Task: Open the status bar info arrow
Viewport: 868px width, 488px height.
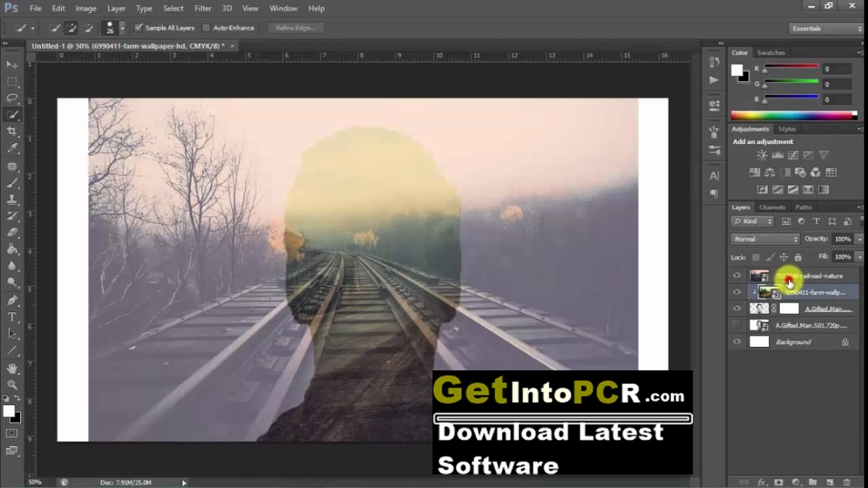Action: [x=184, y=483]
